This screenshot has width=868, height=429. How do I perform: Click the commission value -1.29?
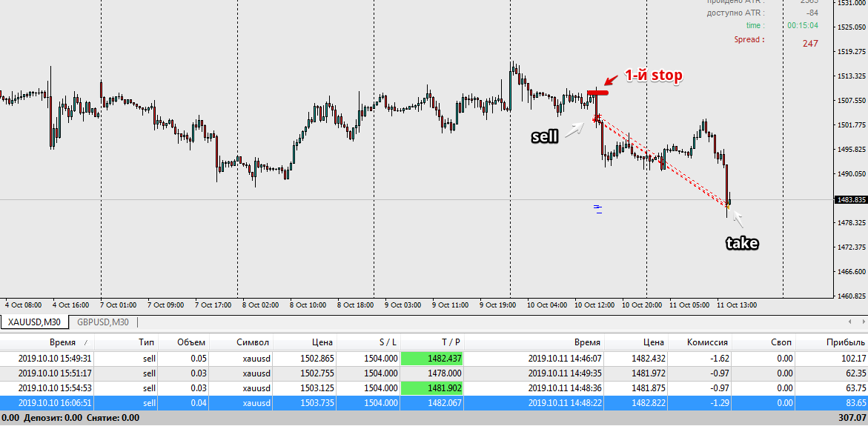(720, 402)
